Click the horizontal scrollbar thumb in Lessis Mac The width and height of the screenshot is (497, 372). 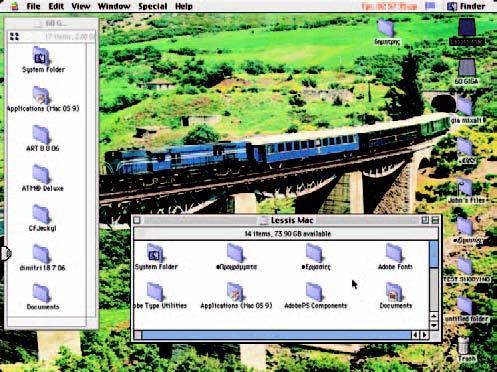pos(276,335)
